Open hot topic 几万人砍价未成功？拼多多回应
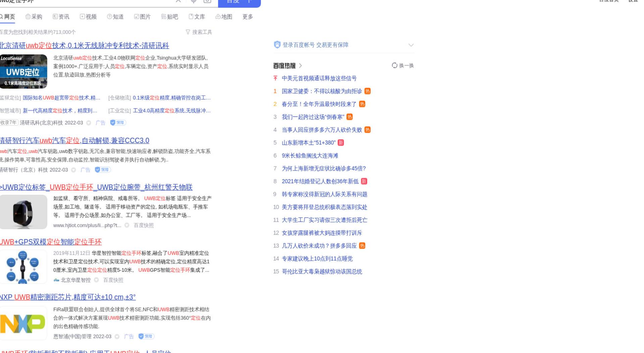This screenshot has height=353, width=644. pos(319,246)
